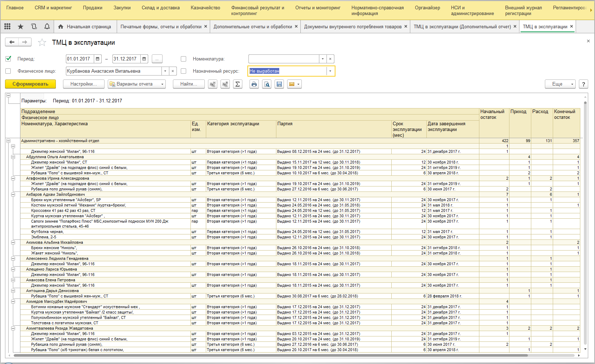Enable the Номенклатура filter checkbox

click(184, 59)
